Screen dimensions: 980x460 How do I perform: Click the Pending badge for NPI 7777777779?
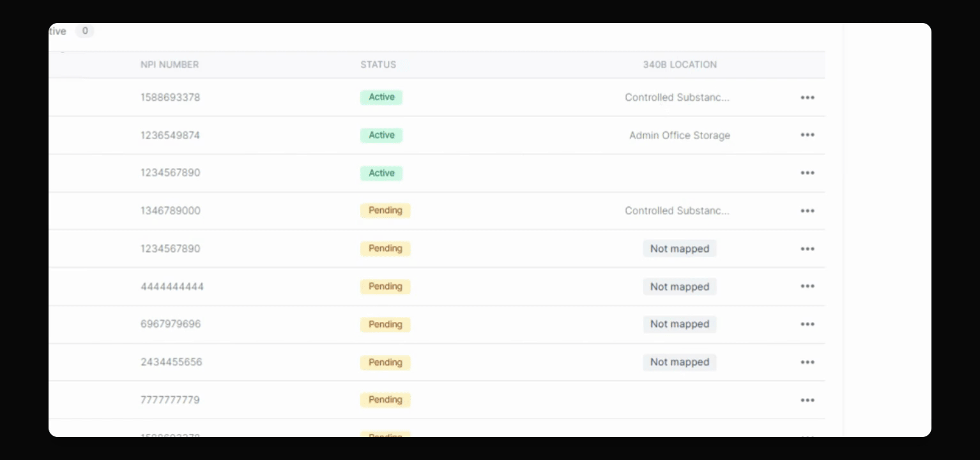click(x=385, y=400)
